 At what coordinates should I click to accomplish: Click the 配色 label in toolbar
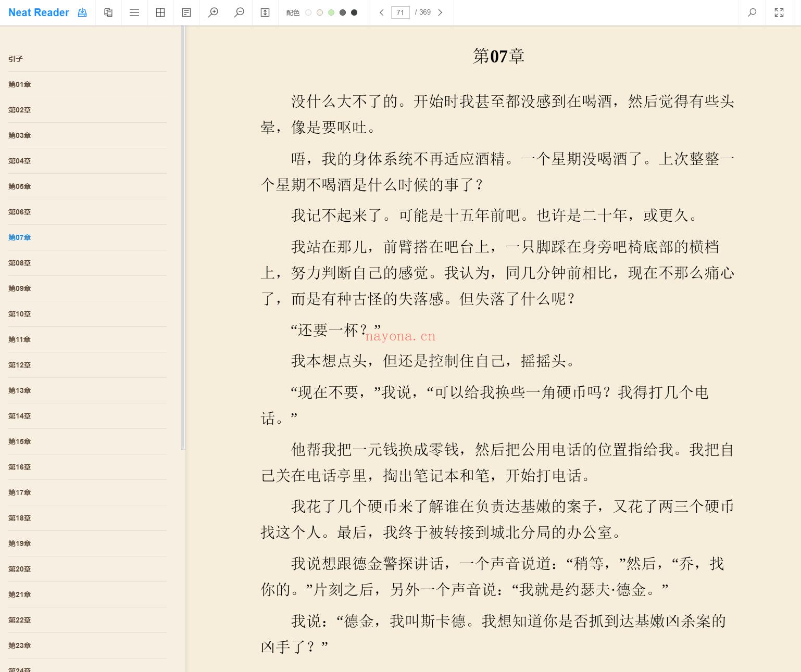click(293, 12)
